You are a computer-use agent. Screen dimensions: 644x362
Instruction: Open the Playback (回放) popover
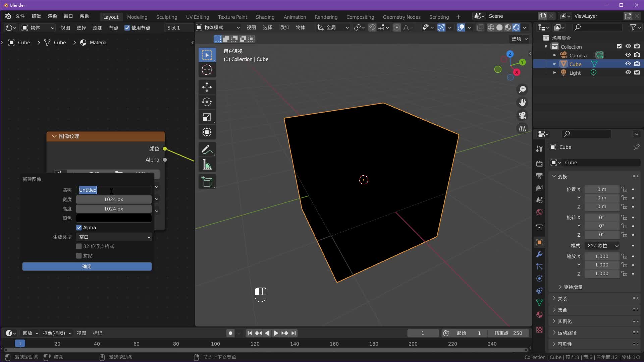click(30, 333)
